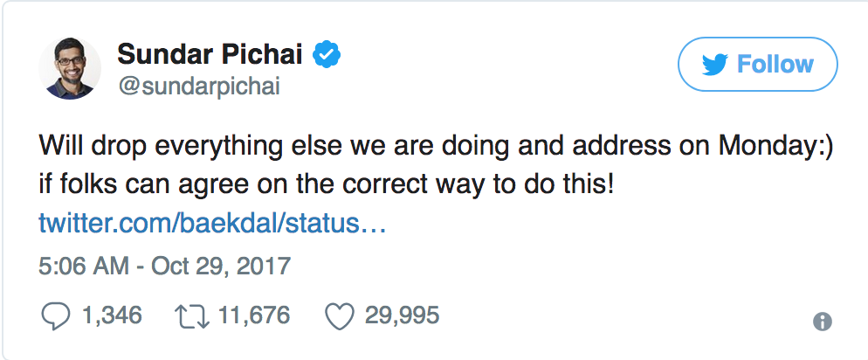Like the tweet with the heart icon
The width and height of the screenshot is (868, 360).
tap(338, 316)
